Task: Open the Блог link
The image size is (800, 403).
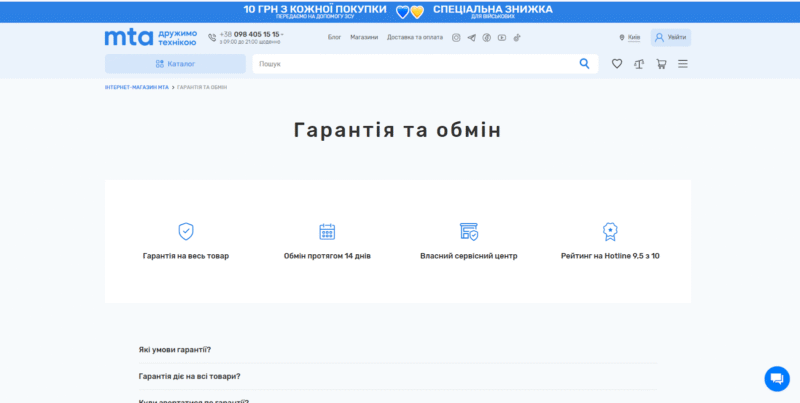Action: tap(334, 37)
